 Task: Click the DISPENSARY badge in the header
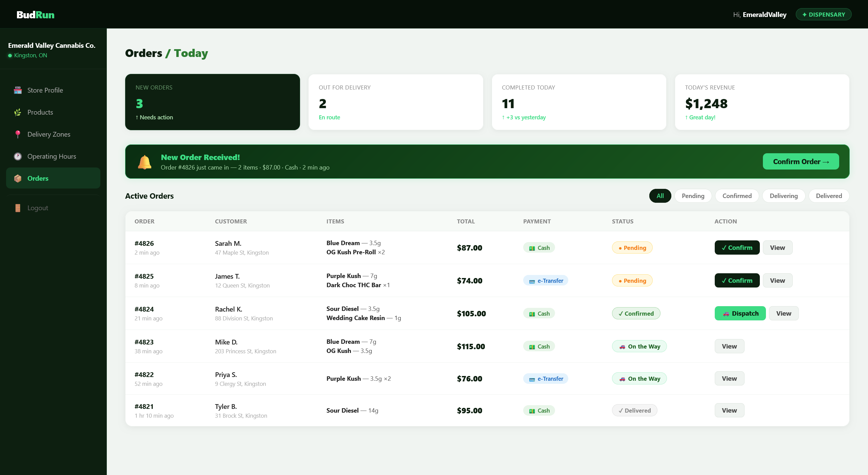click(824, 14)
